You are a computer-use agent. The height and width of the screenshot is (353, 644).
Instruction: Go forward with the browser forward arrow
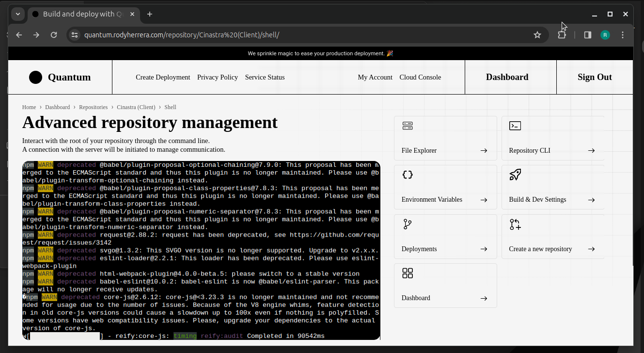36,35
